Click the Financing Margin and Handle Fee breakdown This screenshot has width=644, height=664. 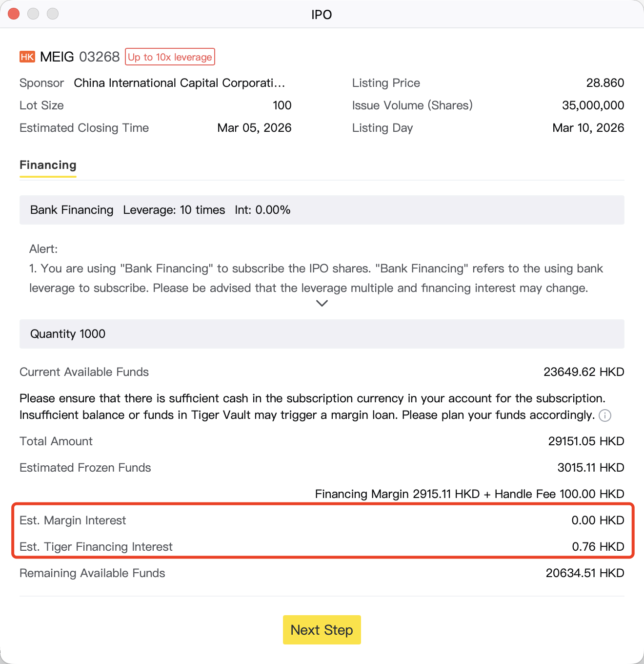coord(469,494)
